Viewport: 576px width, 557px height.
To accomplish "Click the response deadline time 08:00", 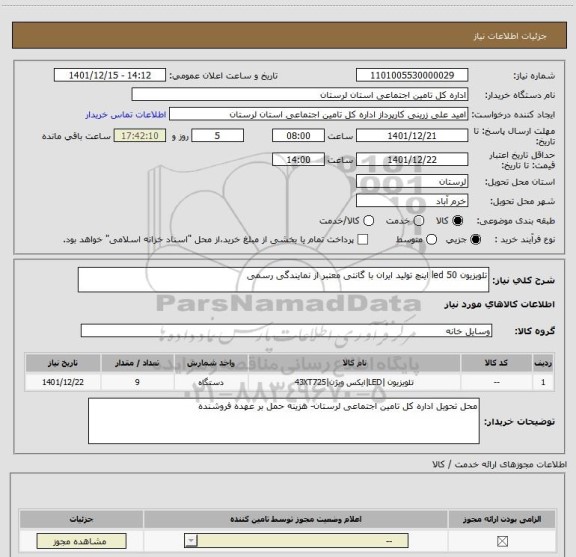I will pos(298,136).
